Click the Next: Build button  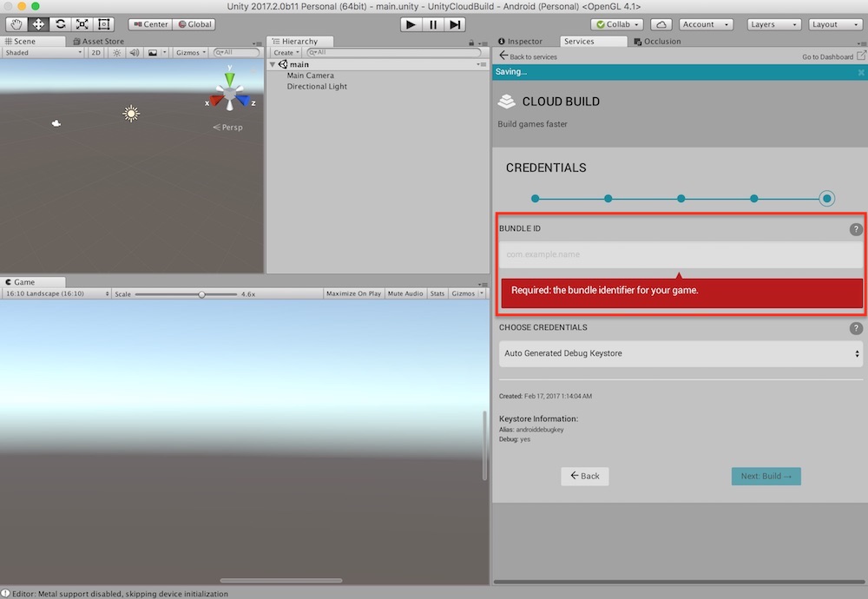coord(766,476)
